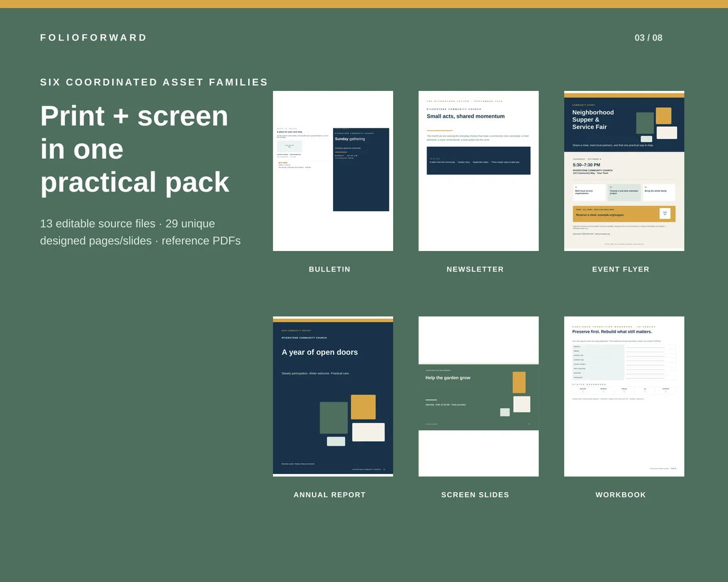
Task: Select the 'Print + screen in one practical pack' headline
Action: pyautogui.click(x=135, y=149)
